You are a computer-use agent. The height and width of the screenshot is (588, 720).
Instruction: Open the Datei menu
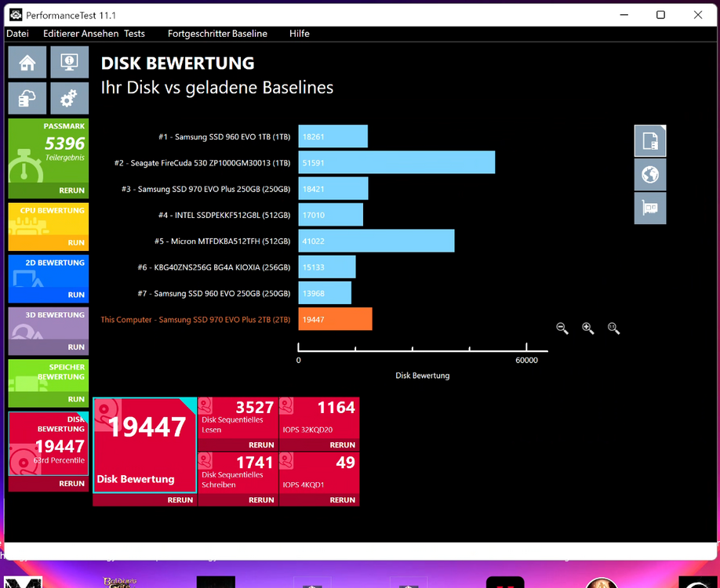[17, 34]
